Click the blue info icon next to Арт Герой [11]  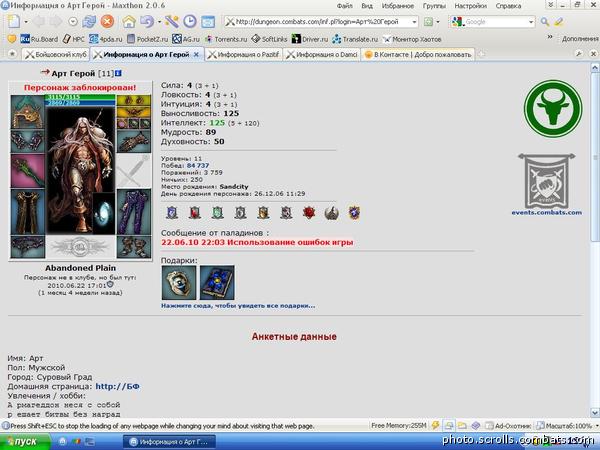118,73
